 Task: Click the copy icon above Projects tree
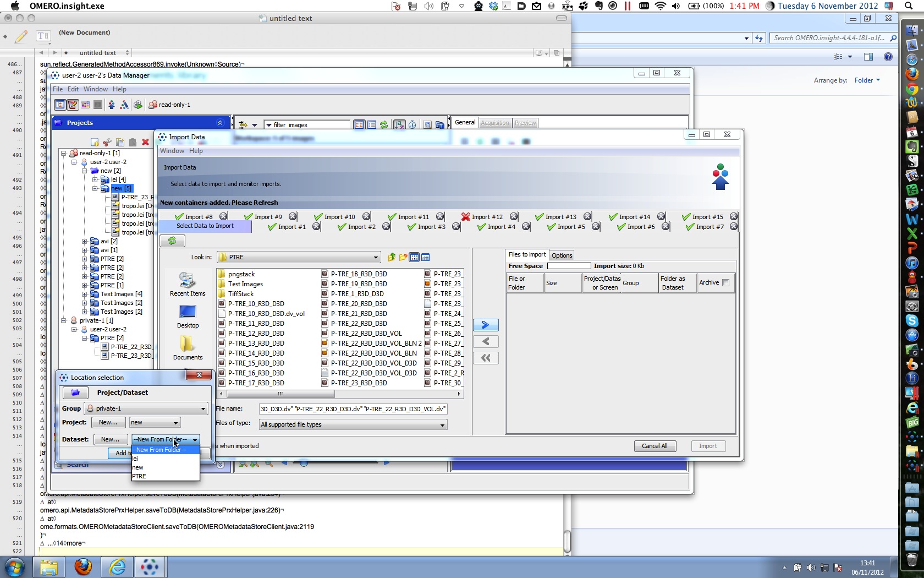tap(120, 142)
